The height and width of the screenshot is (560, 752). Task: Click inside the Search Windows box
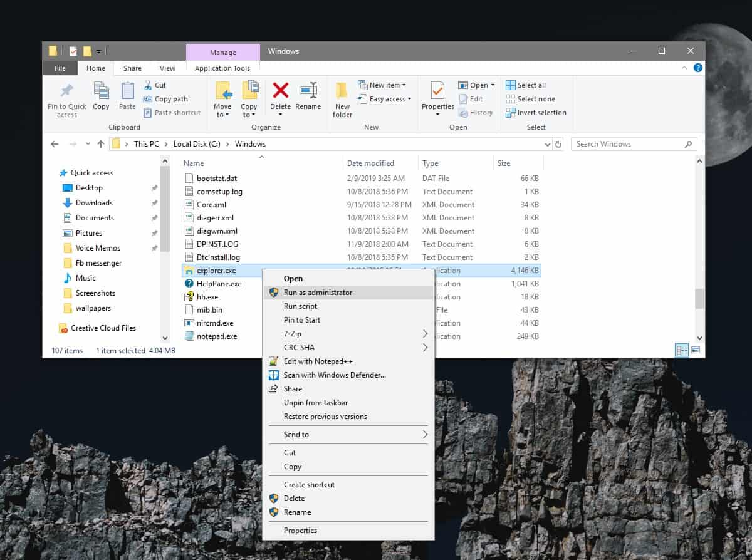coord(627,143)
